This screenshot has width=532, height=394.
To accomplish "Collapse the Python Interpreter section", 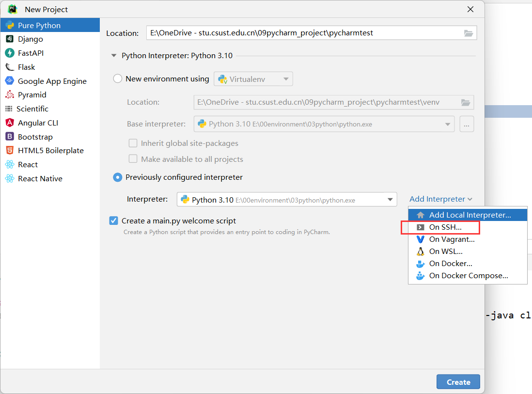I will (x=114, y=55).
